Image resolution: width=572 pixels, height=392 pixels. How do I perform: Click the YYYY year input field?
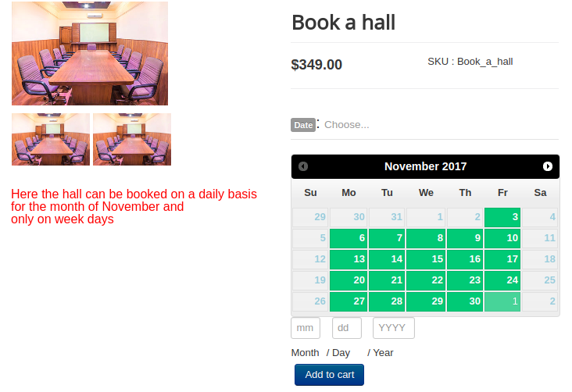pos(393,329)
